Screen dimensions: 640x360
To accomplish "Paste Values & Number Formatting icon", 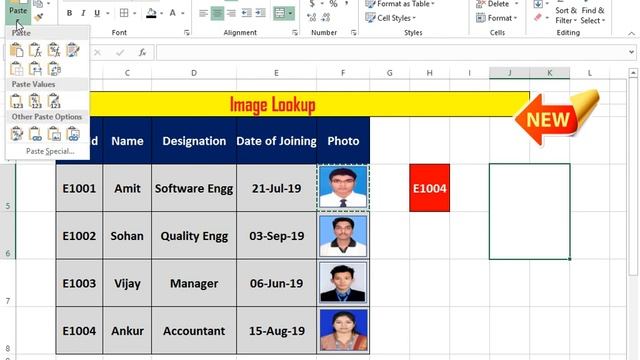I will pyautogui.click(x=35, y=101).
